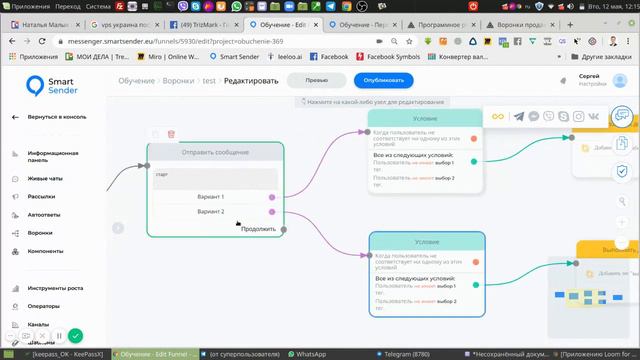Image resolution: width=640 pixels, height=360 pixels.
Task: Reload the browser page
Action: coord(42,41)
